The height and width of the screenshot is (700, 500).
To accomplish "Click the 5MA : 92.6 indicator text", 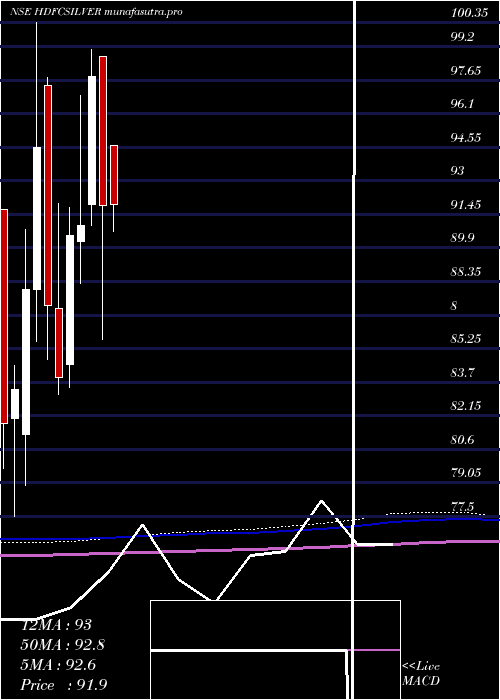I will click(58, 665).
